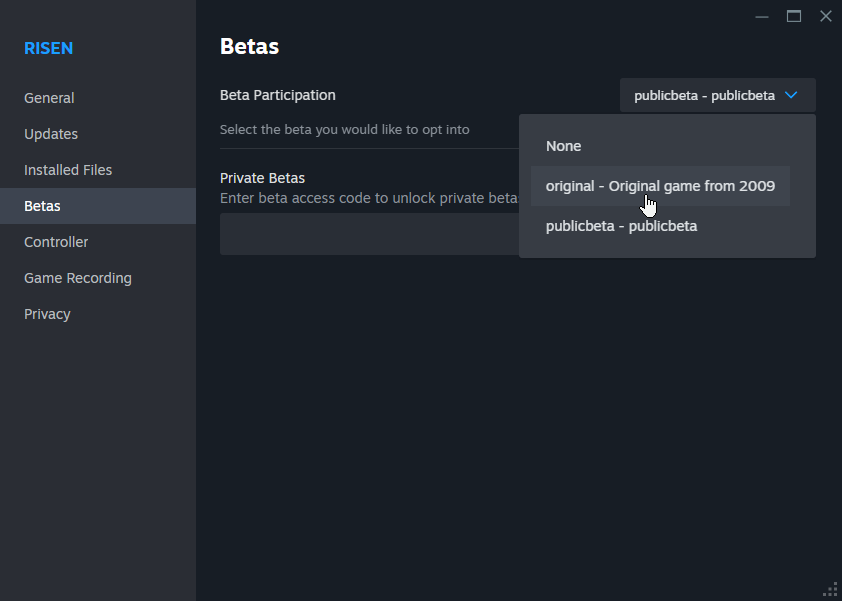Click the Beta Participation label
The image size is (842, 601).
[x=278, y=95]
